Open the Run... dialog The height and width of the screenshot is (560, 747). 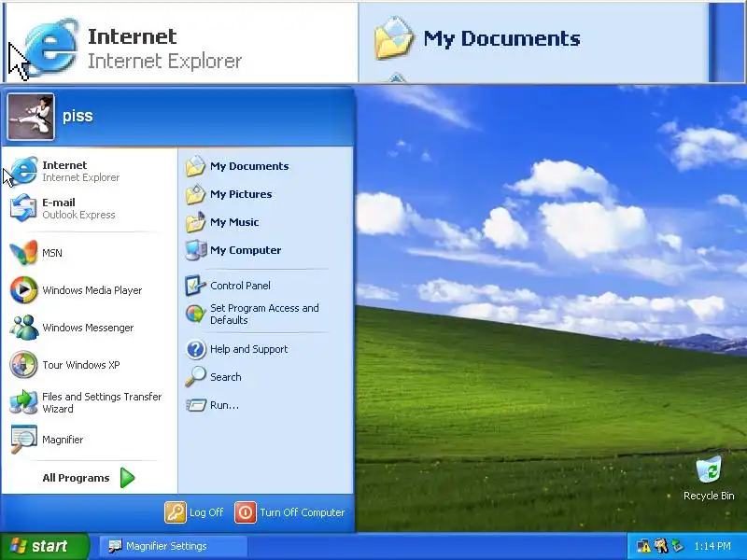pyautogui.click(x=266, y=405)
